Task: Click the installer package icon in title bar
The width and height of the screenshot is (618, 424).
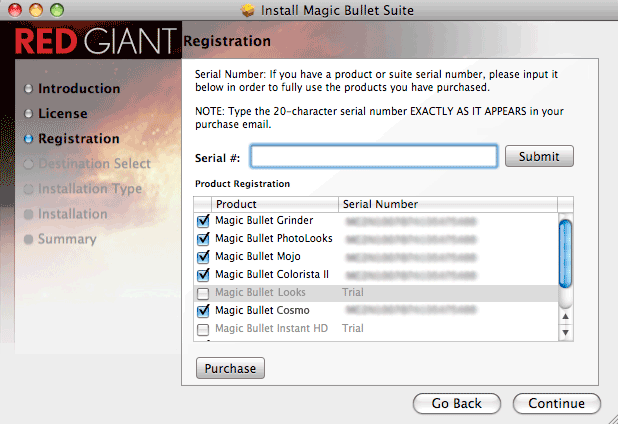Action: (248, 10)
